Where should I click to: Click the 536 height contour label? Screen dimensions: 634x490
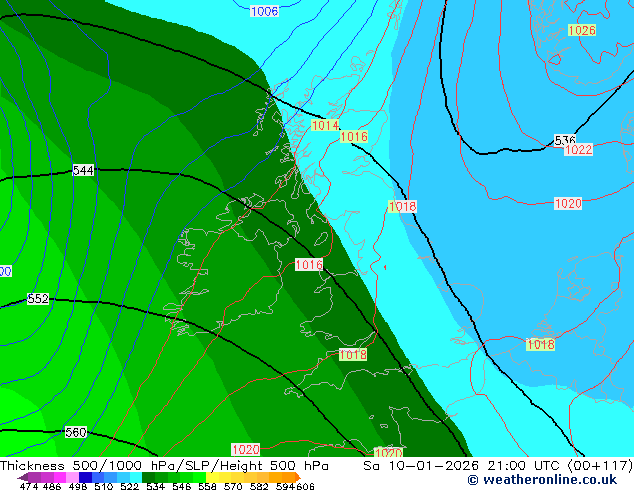(564, 140)
